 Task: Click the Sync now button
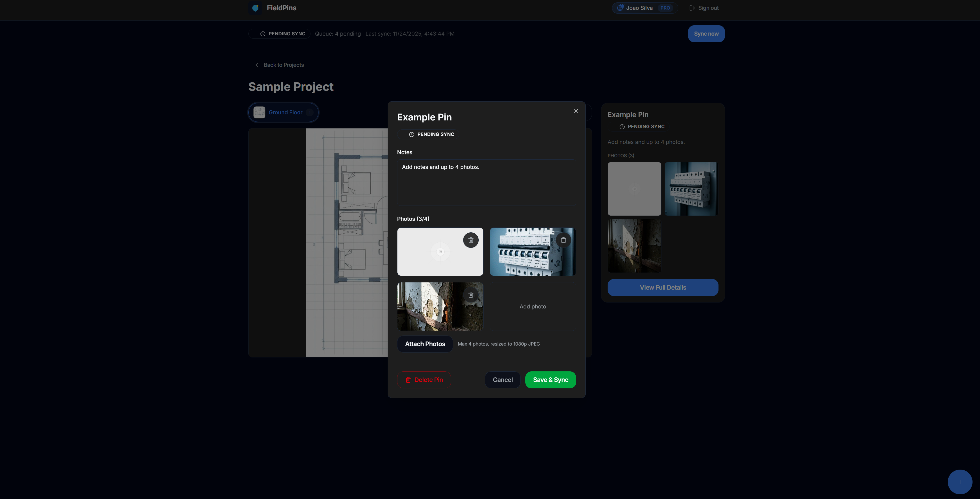706,34
